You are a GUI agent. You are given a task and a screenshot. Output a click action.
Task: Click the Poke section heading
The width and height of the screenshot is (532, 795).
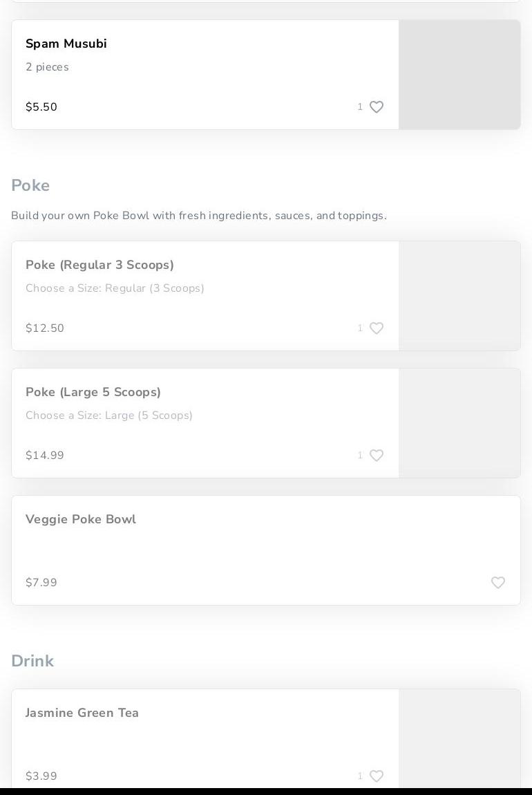pyautogui.click(x=30, y=185)
